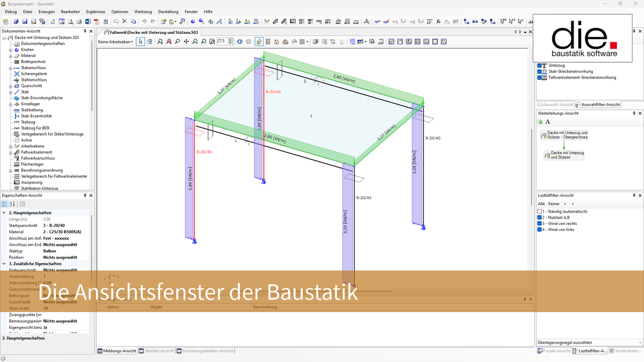Click the pan move arrows tool
This screenshot has height=362, width=644.
186,42
